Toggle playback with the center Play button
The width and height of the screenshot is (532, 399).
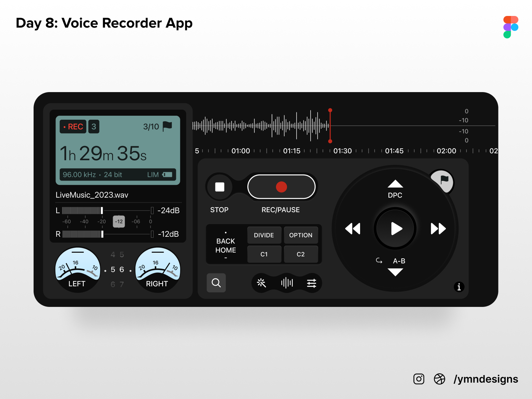(396, 228)
